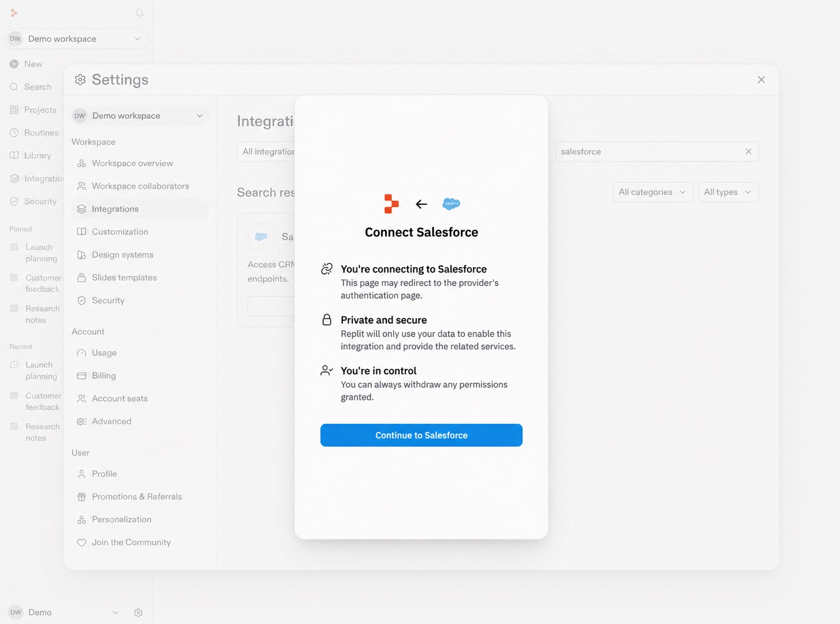Click the Customization book icon
Viewport: 840px width, 624px height.
[81, 231]
